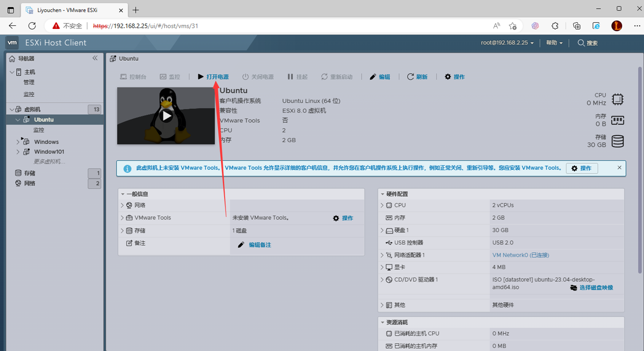Collapse the 一般信息 general information panel
The width and height of the screenshot is (644, 351).
123,194
